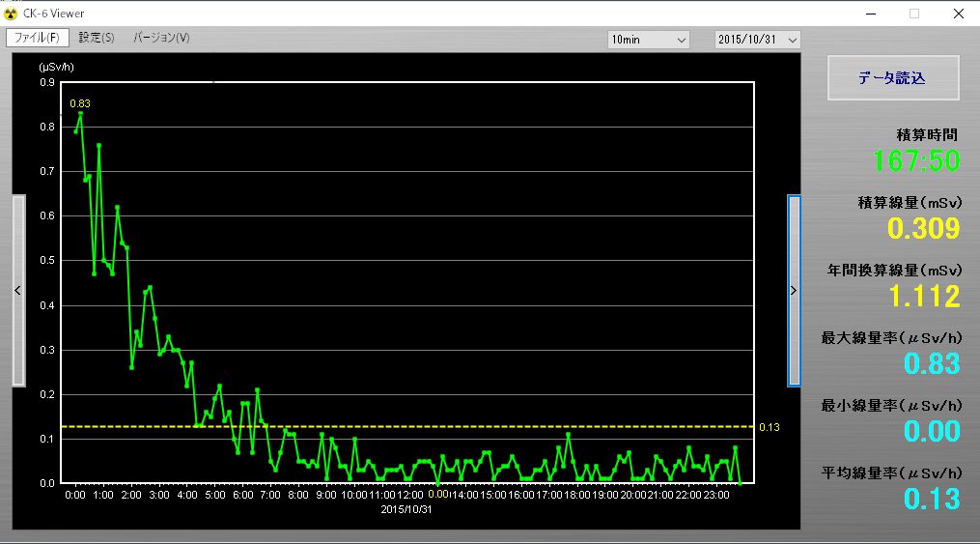
Task: Click the 0.83 peak label on graph
Action: pyautogui.click(x=80, y=103)
